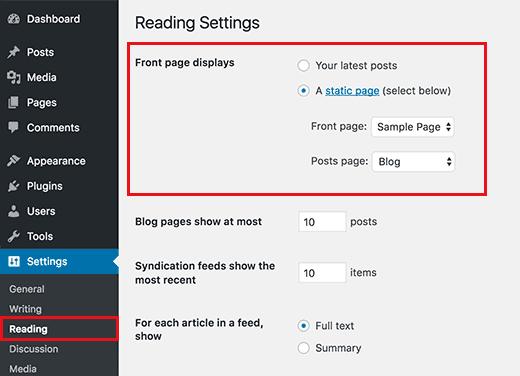Click the Comments speech bubble icon
The height and width of the screenshot is (376, 520).
pos(14,127)
